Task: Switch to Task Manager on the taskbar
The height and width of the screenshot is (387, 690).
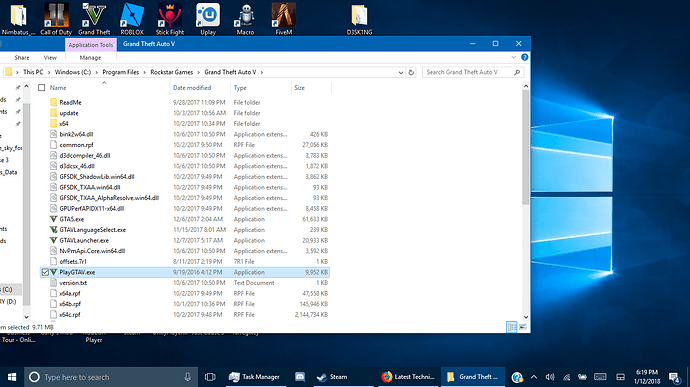Action: tap(255, 377)
